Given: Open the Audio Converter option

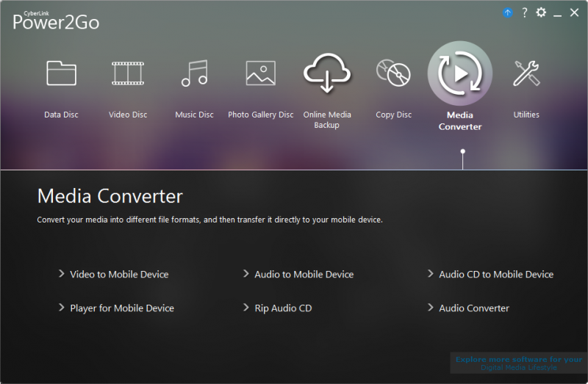Looking at the screenshot, I should tap(474, 308).
